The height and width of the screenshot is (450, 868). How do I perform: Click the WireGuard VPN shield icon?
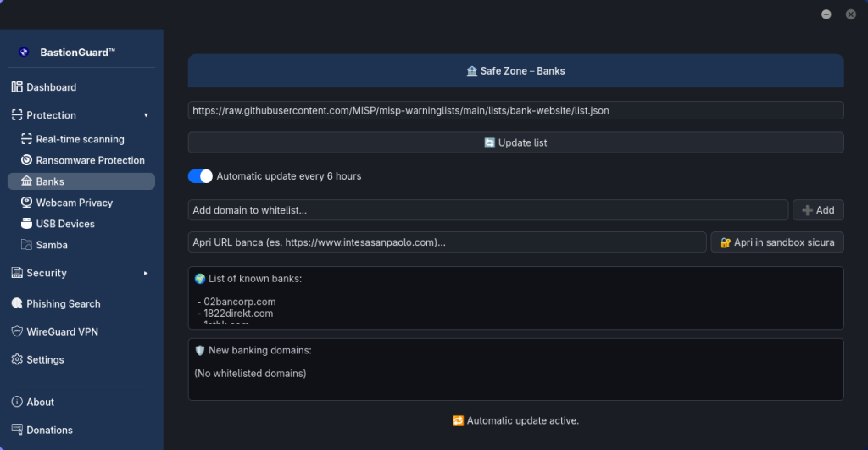pyautogui.click(x=17, y=331)
